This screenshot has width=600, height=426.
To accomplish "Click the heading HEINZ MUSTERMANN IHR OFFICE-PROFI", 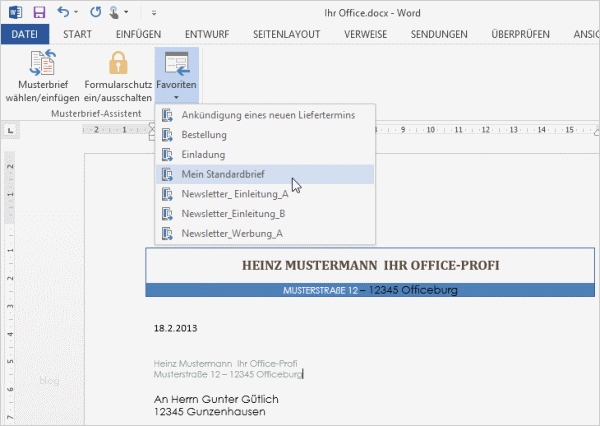I will [370, 265].
